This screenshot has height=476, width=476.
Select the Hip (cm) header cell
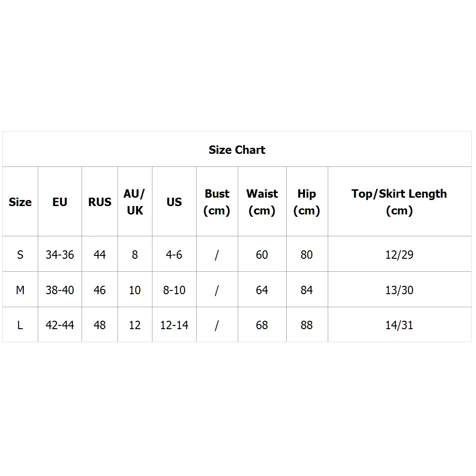[307, 202]
